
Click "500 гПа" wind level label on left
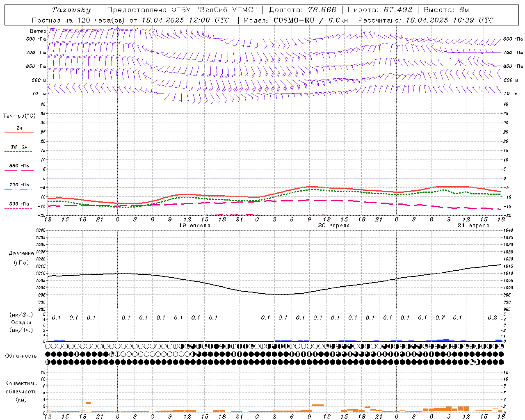(36, 39)
